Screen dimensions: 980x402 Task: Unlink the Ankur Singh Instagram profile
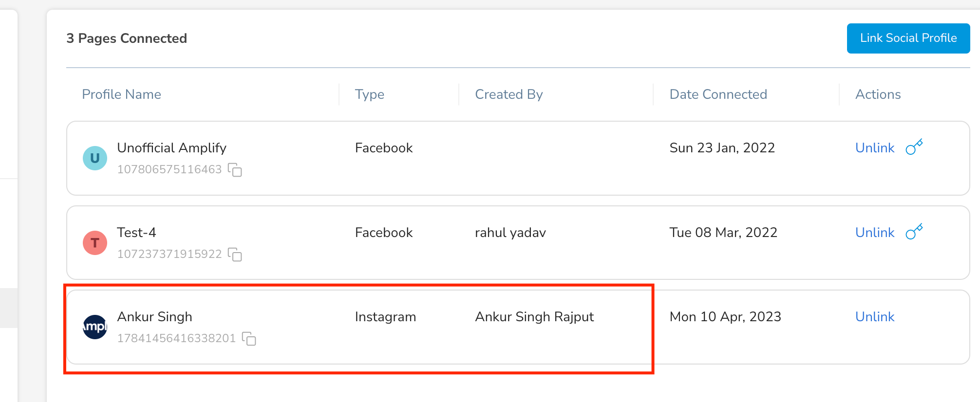[875, 317]
